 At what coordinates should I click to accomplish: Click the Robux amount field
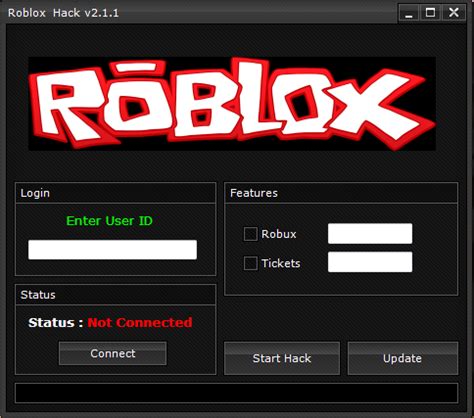[x=370, y=233]
